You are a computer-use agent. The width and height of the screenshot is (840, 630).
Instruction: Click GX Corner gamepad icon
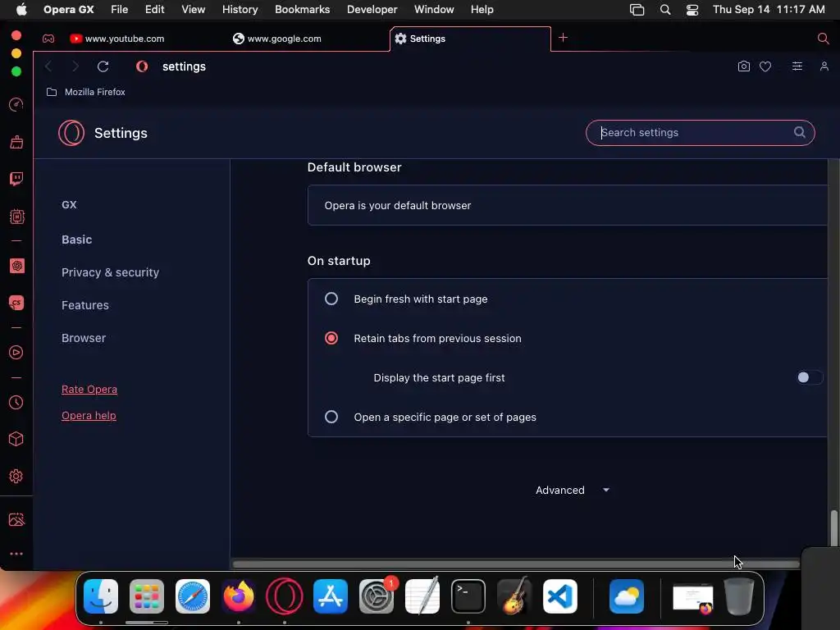click(x=48, y=39)
